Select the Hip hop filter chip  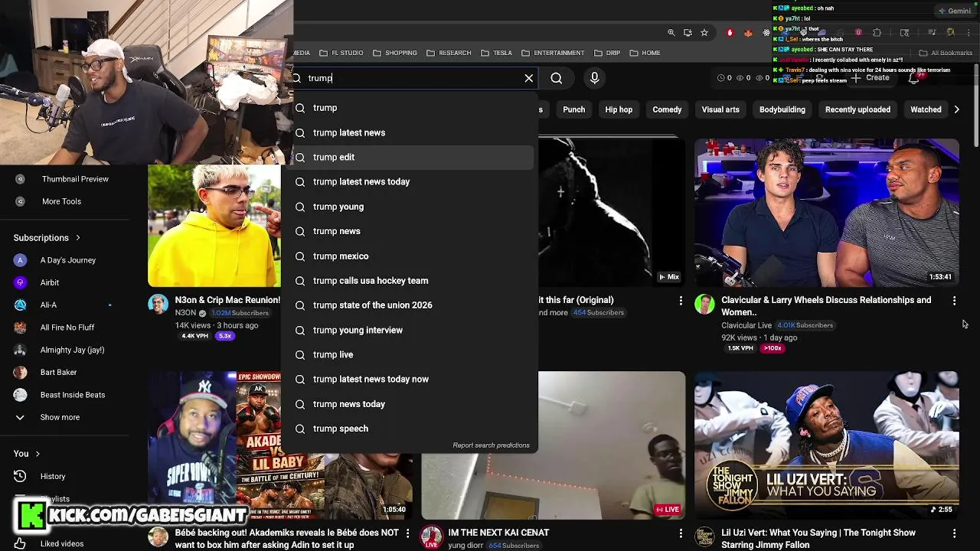point(619,109)
